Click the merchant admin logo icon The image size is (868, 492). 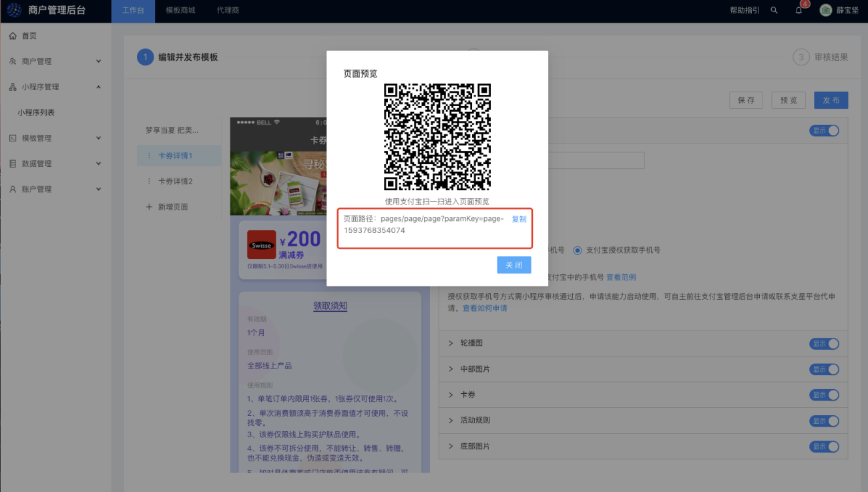coord(15,11)
